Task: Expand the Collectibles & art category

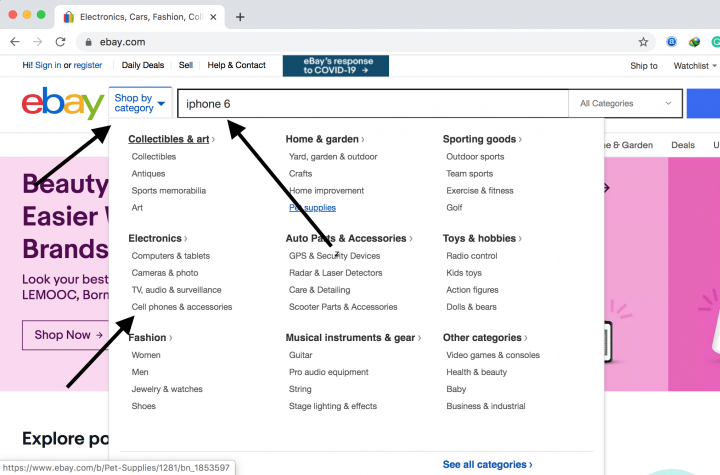Action: click(x=171, y=139)
